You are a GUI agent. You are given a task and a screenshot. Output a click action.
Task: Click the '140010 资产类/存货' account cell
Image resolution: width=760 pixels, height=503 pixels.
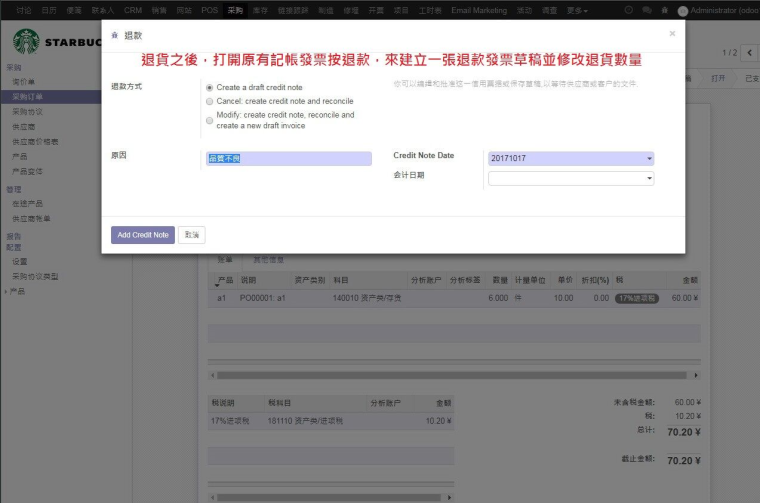pyautogui.click(x=367, y=298)
